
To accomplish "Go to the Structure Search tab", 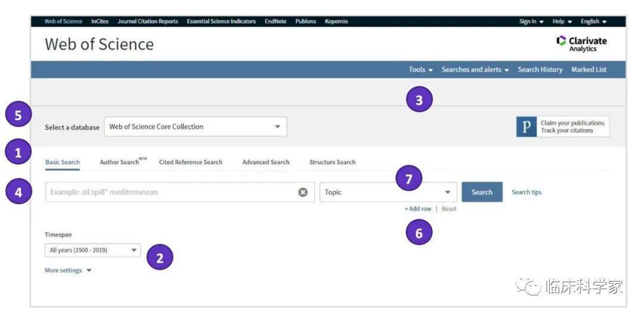I will tap(332, 162).
